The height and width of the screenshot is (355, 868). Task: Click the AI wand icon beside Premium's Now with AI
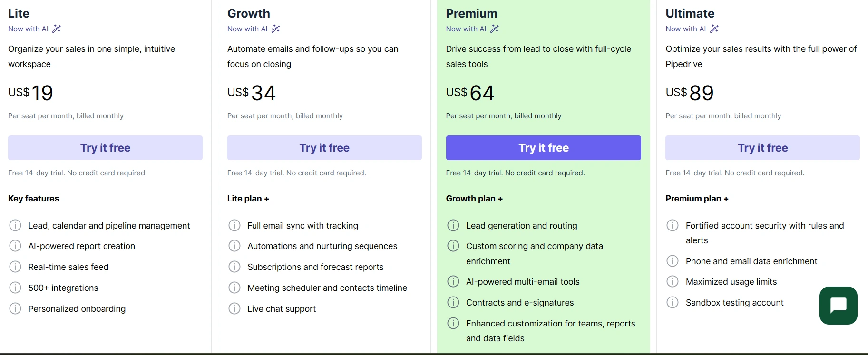[x=495, y=29]
